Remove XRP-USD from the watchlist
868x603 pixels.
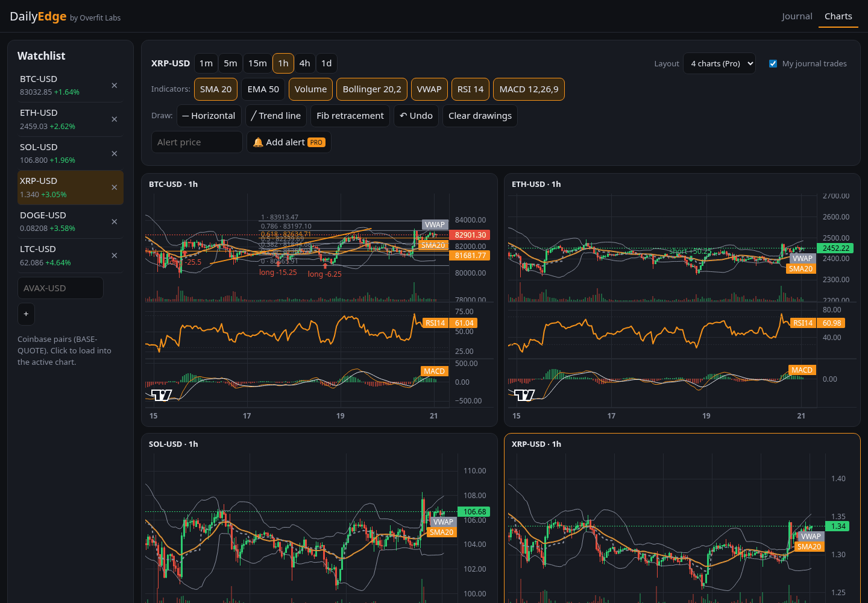(x=115, y=188)
